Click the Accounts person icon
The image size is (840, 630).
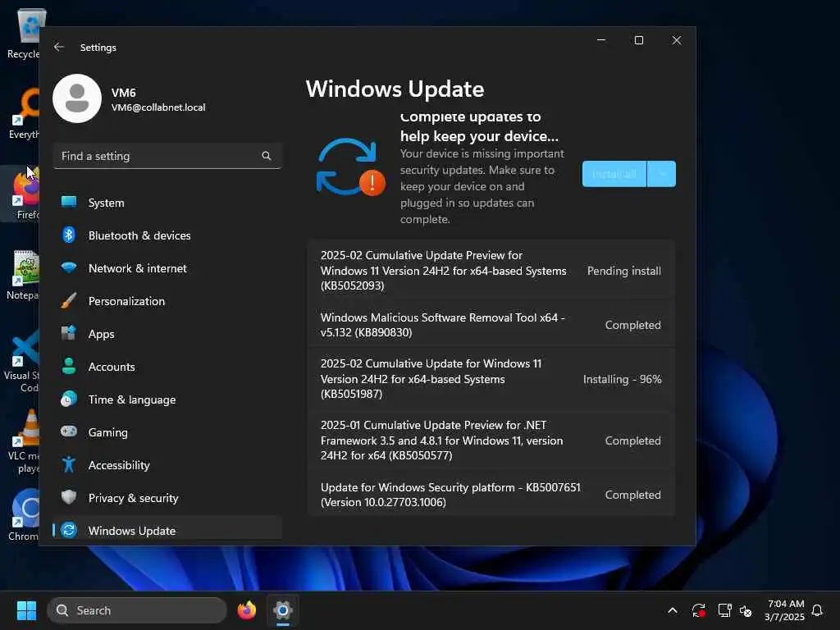[x=69, y=366]
